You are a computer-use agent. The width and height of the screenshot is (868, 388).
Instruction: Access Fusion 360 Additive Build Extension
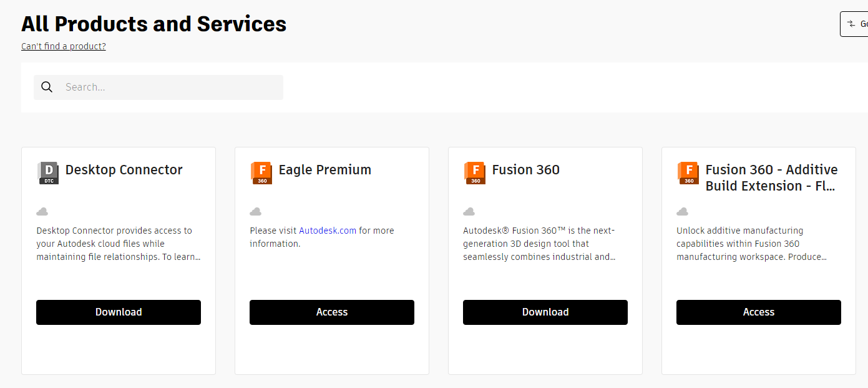(759, 312)
